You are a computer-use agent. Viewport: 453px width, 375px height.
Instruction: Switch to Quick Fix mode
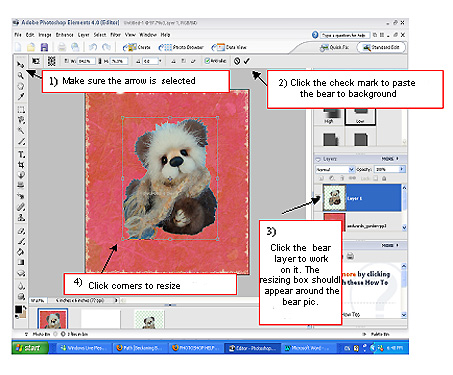(x=335, y=47)
